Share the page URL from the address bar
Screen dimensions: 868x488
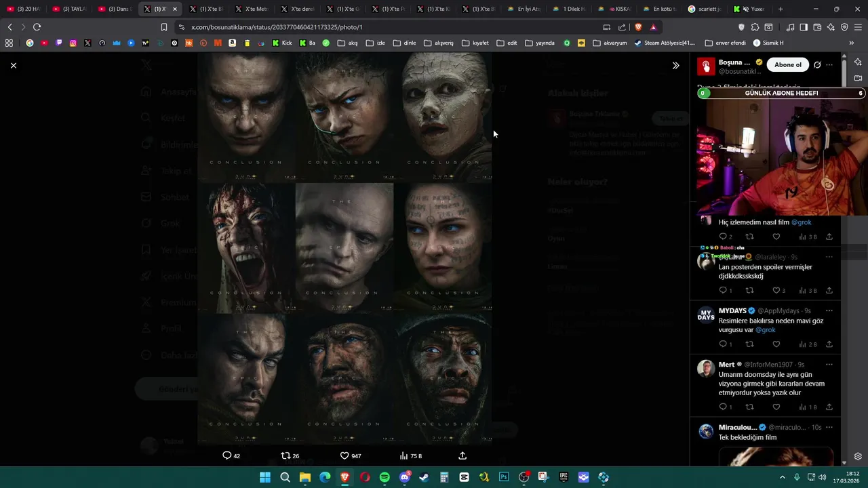[622, 27]
